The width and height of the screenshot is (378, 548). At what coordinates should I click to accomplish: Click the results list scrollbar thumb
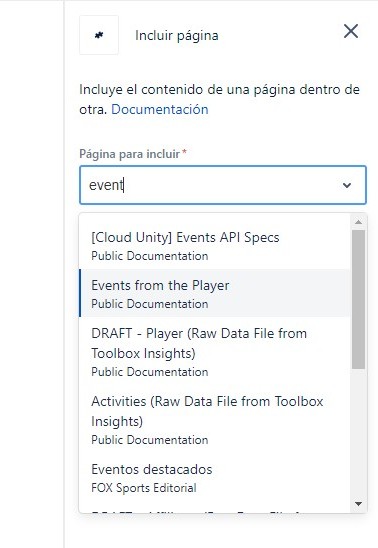click(358, 300)
